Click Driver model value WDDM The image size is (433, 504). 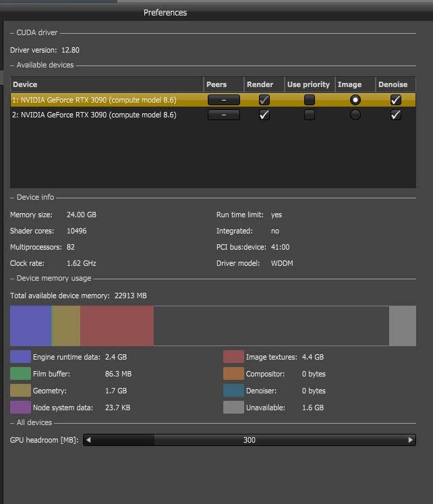click(282, 263)
